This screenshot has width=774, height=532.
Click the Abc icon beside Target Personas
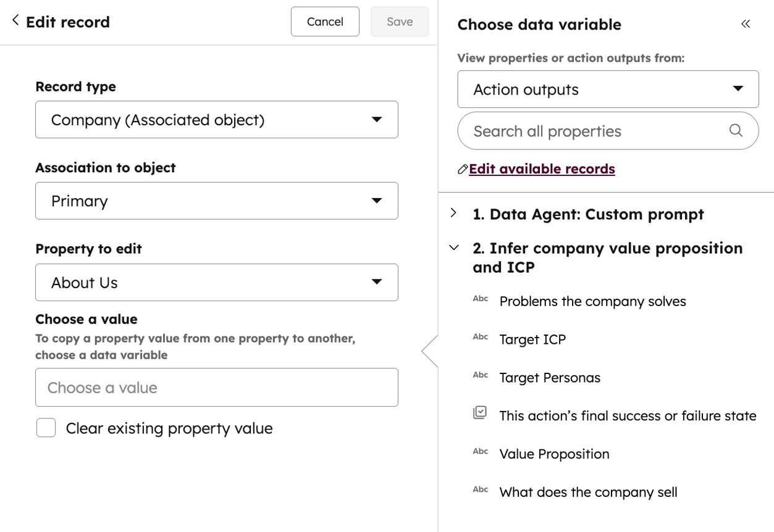point(481,375)
